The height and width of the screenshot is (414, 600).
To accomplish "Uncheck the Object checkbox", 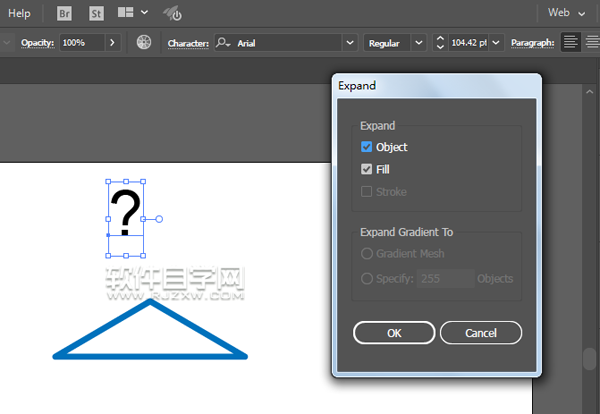I will (x=367, y=147).
